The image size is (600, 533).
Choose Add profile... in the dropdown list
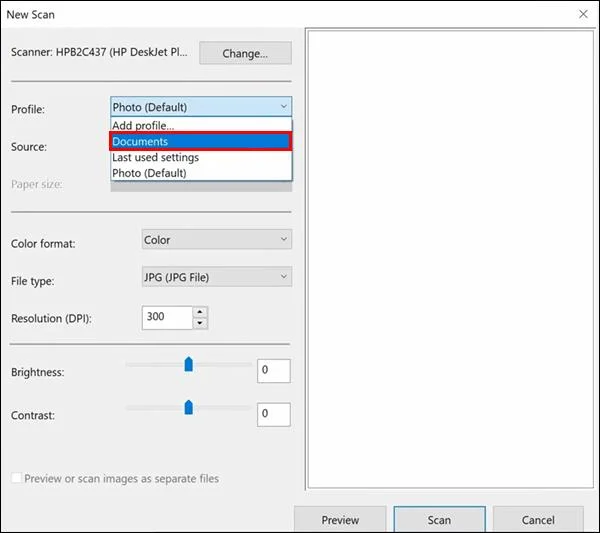(201, 126)
